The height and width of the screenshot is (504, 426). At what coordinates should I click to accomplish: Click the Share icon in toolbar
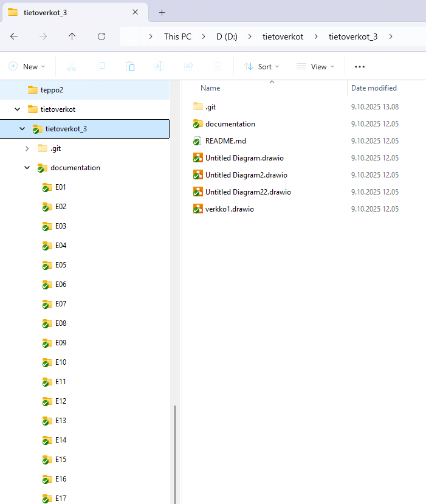click(188, 66)
